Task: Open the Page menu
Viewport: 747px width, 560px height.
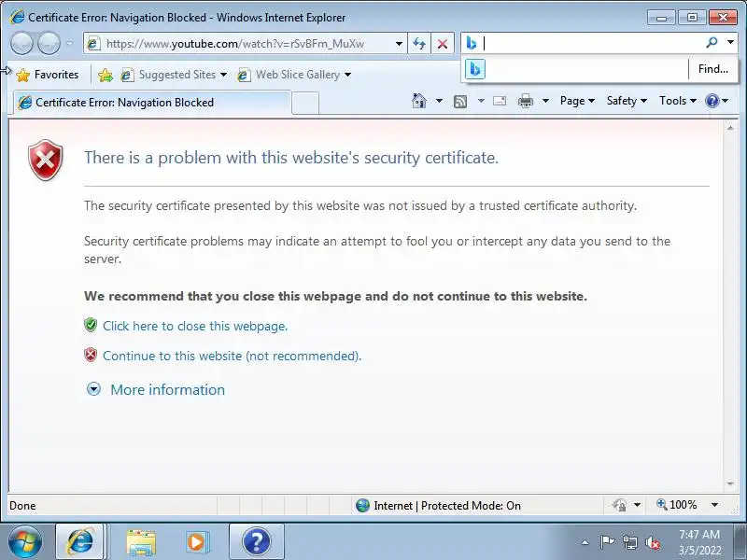Action: click(577, 101)
